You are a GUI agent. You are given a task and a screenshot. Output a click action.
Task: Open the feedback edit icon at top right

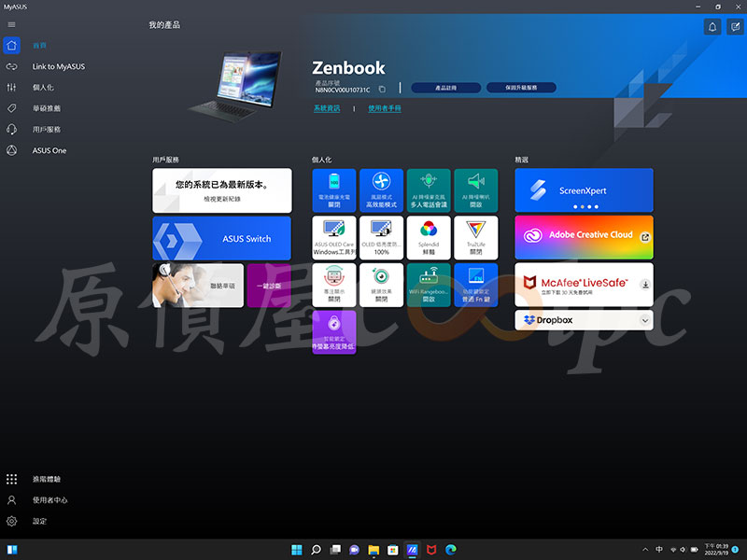(735, 27)
